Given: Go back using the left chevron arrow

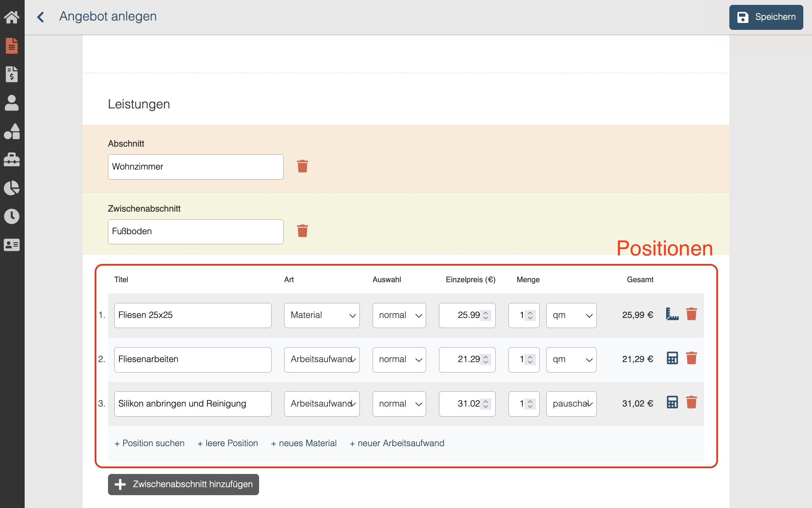Looking at the screenshot, I should 41,17.
